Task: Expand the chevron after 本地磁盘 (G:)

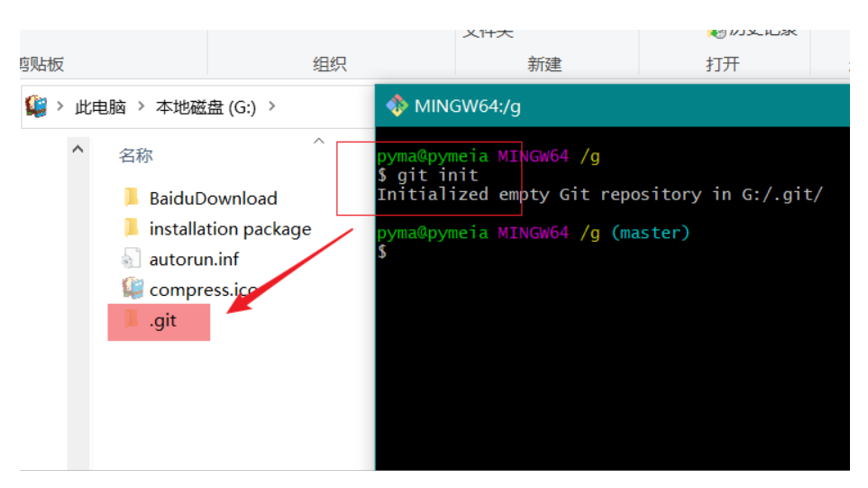Action: tap(272, 106)
